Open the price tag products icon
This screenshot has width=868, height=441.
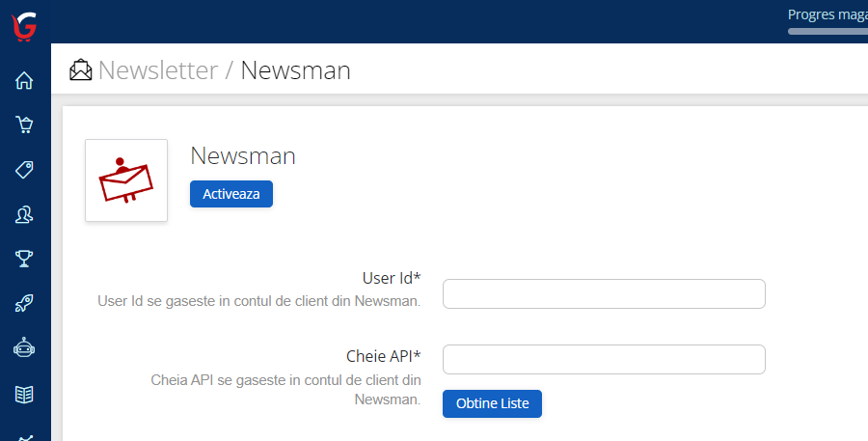pyautogui.click(x=24, y=170)
